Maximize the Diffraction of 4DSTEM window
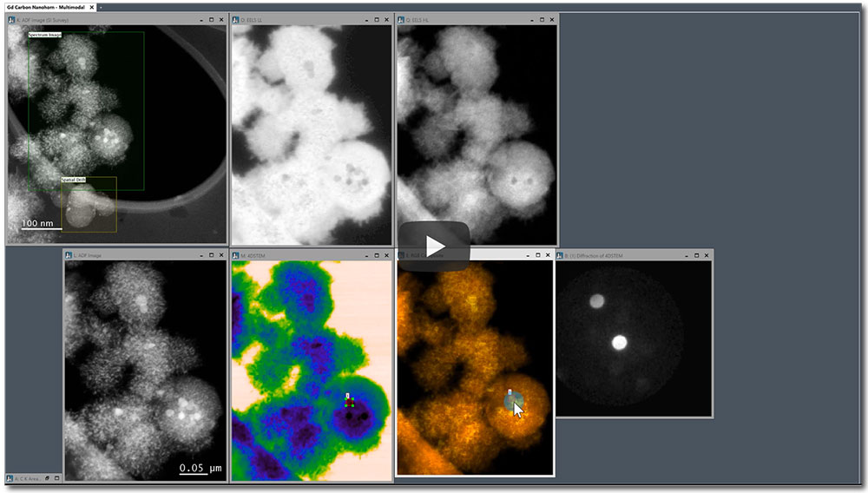The height and width of the screenshot is (493, 868). (696, 256)
